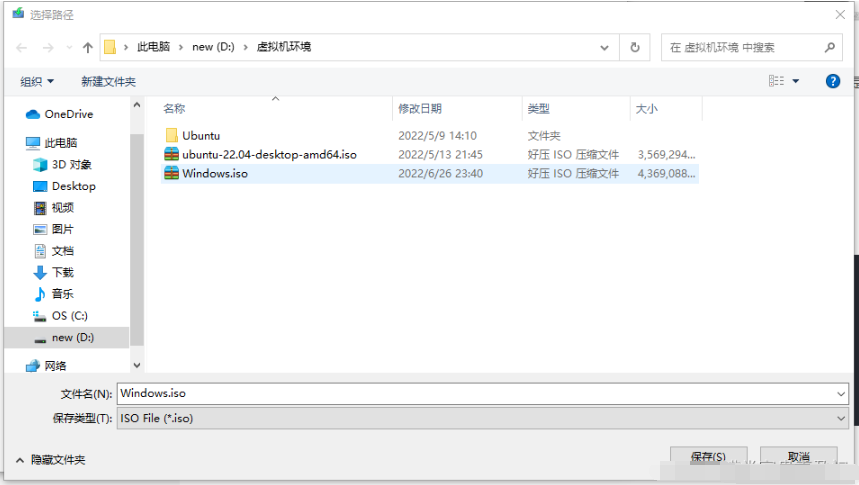Open 图片 folder in sidebar

(54, 229)
